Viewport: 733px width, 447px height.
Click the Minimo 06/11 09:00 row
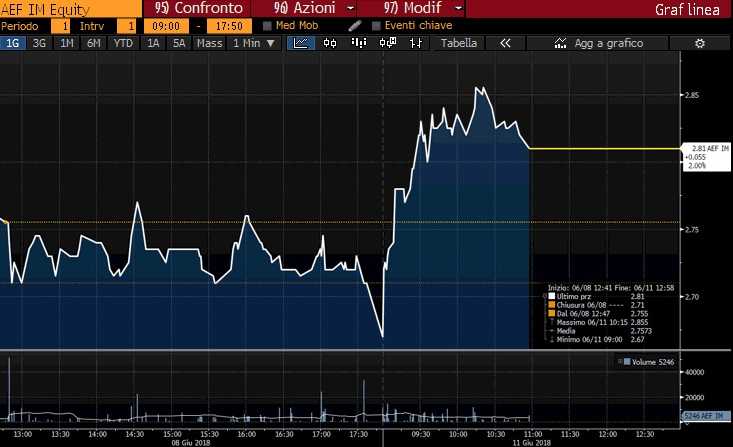point(597,339)
